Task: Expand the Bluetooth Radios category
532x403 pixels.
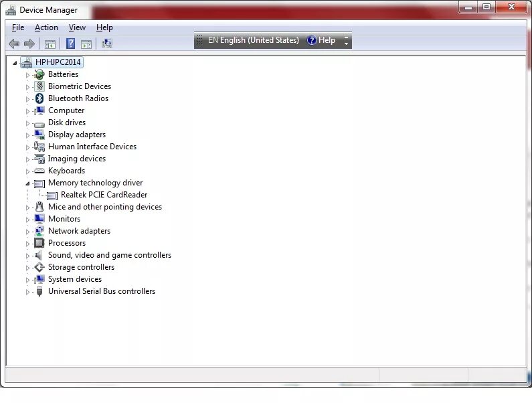Action: point(28,99)
